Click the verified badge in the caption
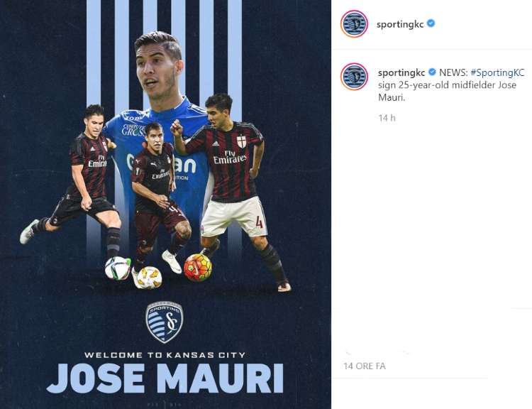The height and width of the screenshot is (409, 532). tap(432, 72)
